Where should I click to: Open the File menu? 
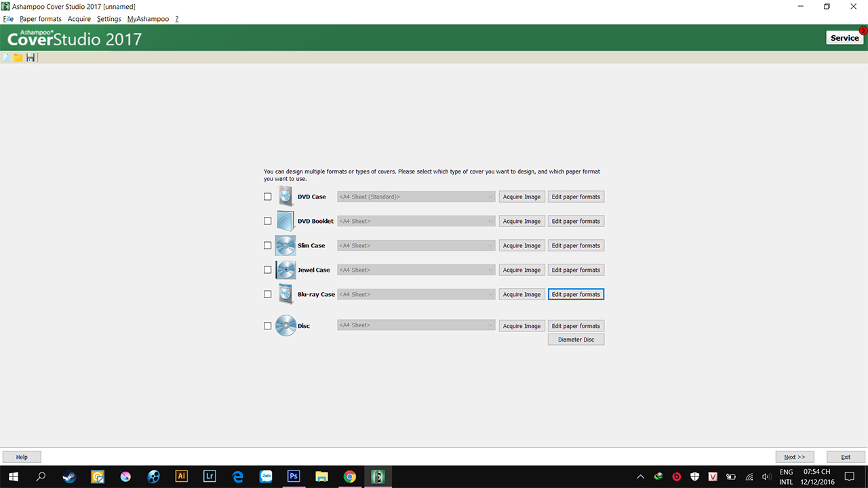(8, 19)
